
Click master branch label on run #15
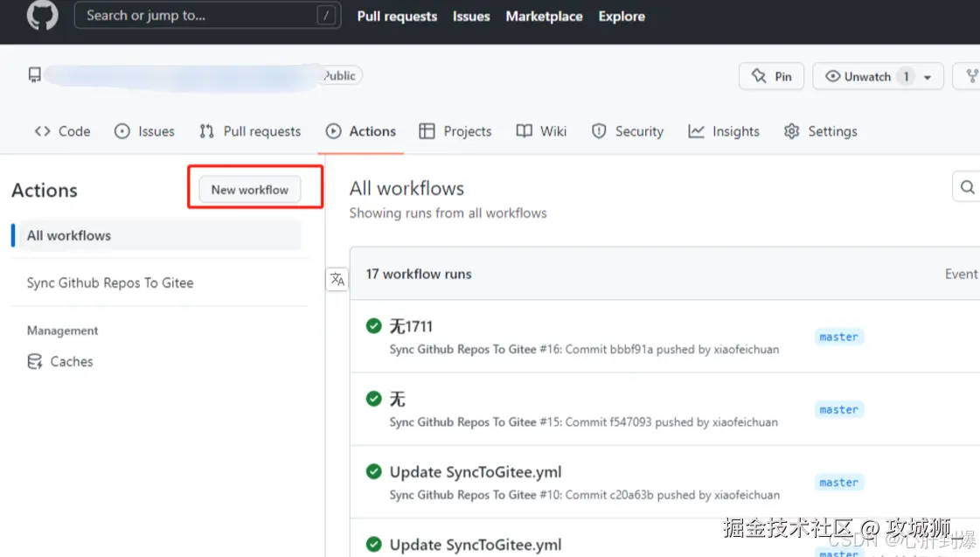tap(838, 409)
